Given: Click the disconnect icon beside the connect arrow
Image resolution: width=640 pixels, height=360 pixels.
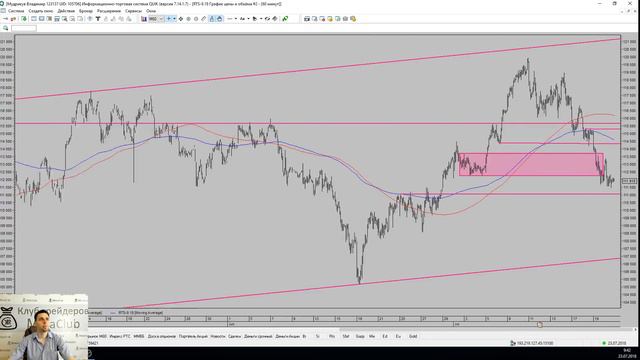Looking at the screenshot, I should click(x=13, y=19).
